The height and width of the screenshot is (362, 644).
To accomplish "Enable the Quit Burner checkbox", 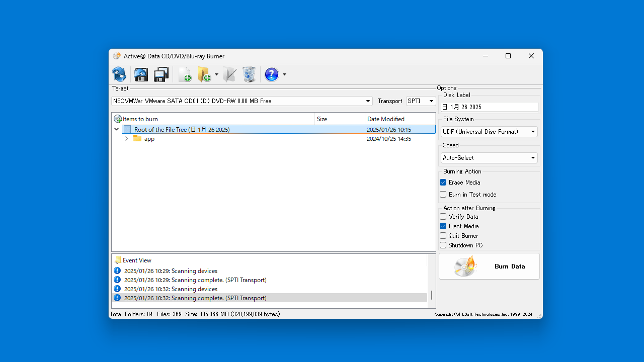I will (x=443, y=236).
